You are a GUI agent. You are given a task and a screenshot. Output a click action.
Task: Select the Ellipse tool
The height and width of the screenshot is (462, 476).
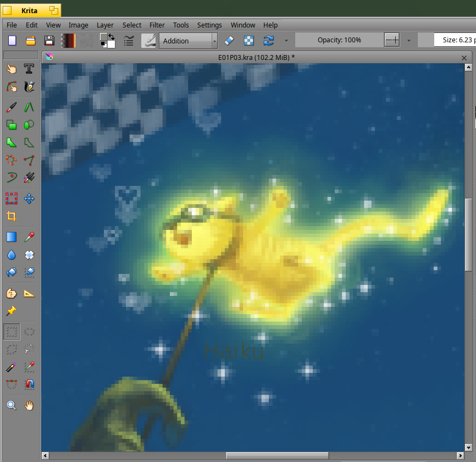pyautogui.click(x=29, y=125)
